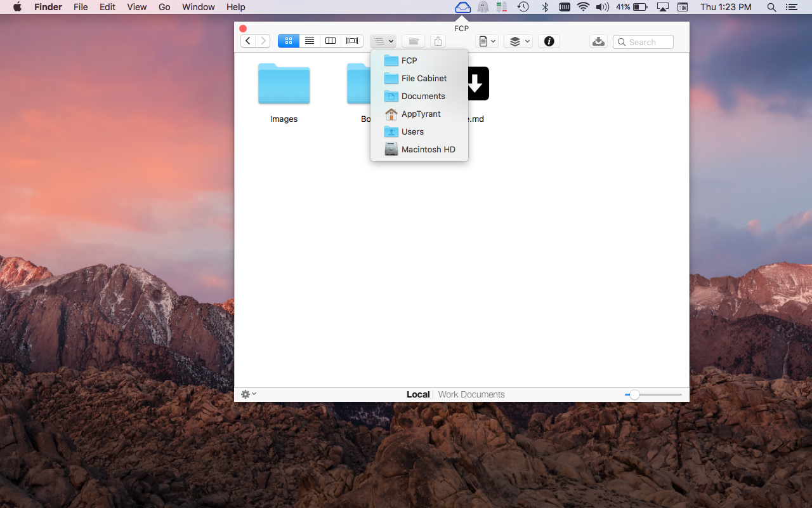Click the info toolbar button
This screenshot has height=508, width=812.
click(x=549, y=41)
